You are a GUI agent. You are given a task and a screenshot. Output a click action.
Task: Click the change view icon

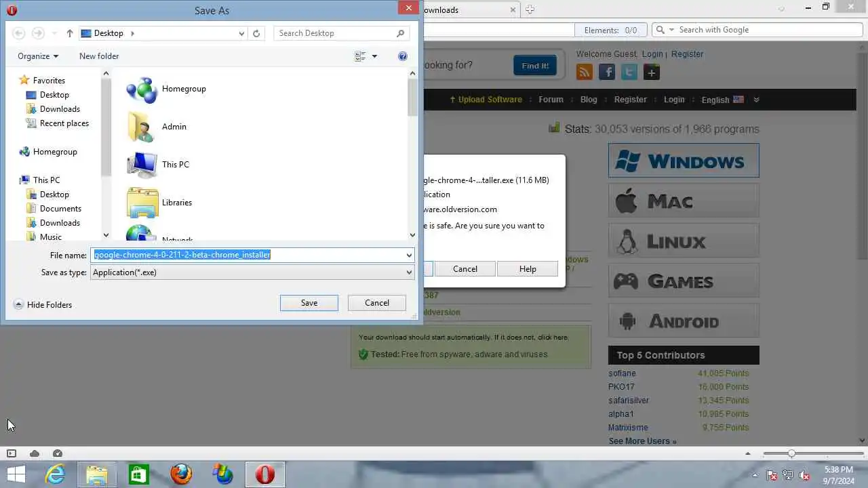tap(360, 56)
